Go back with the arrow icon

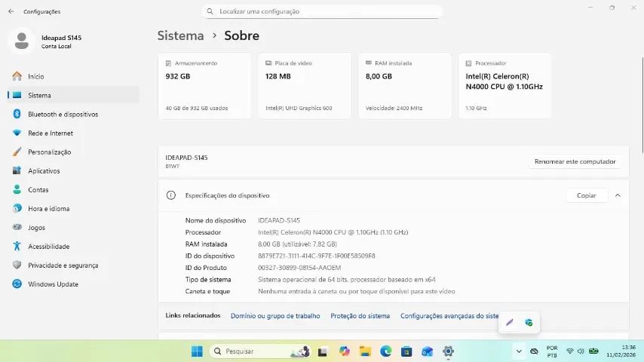[x=11, y=11]
